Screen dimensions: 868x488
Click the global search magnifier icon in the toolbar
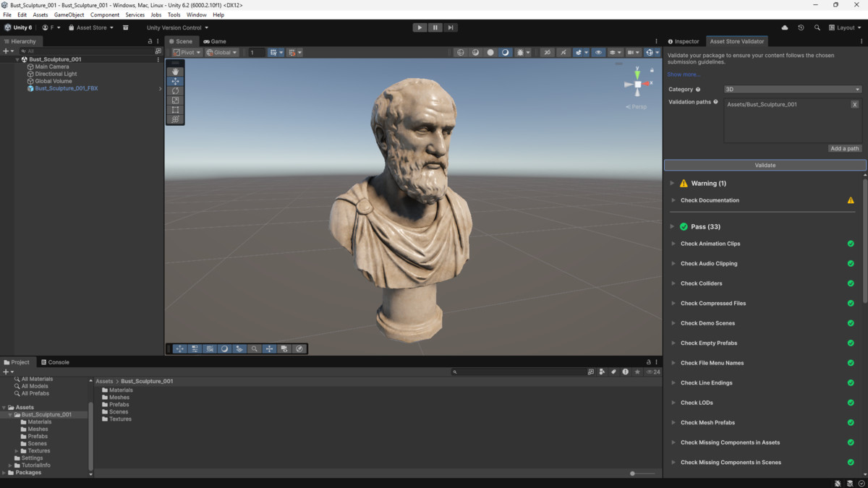[817, 27]
